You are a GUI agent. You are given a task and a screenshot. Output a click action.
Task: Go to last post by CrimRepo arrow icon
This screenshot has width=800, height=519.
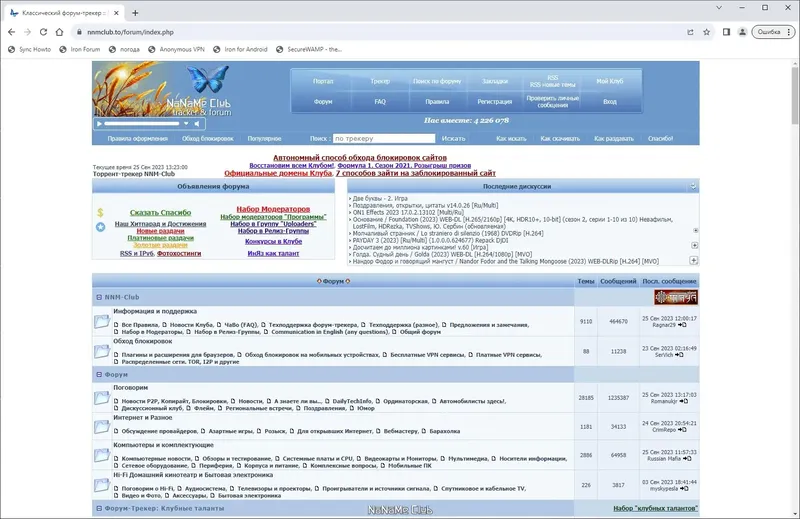[x=682, y=430]
